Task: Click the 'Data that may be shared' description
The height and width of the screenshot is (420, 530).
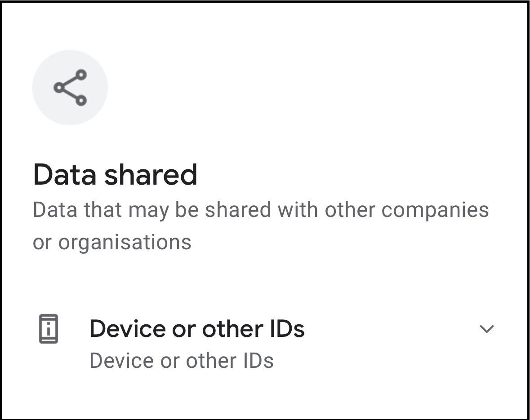Action: 261,210
